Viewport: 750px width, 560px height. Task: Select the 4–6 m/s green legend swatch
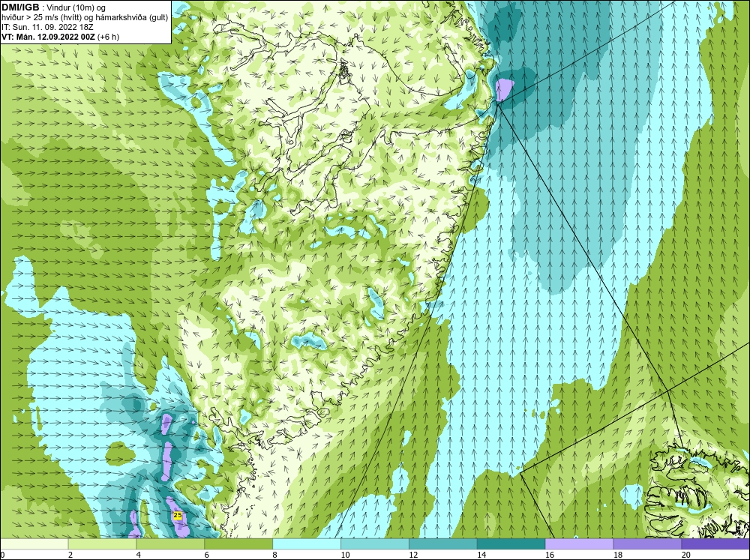(x=170, y=544)
